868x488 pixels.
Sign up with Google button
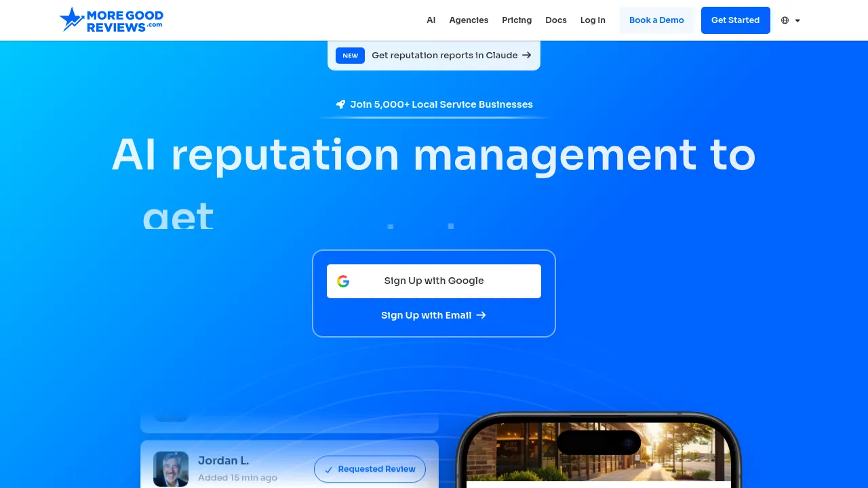pos(434,281)
